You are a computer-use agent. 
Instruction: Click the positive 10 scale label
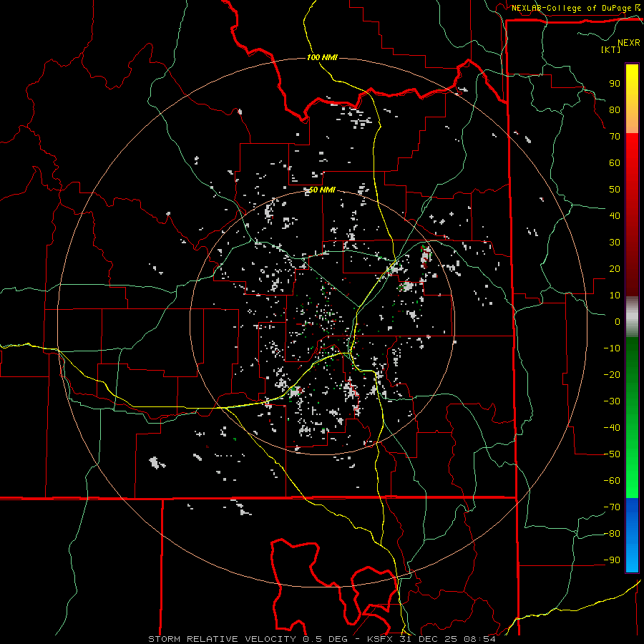tap(615, 296)
